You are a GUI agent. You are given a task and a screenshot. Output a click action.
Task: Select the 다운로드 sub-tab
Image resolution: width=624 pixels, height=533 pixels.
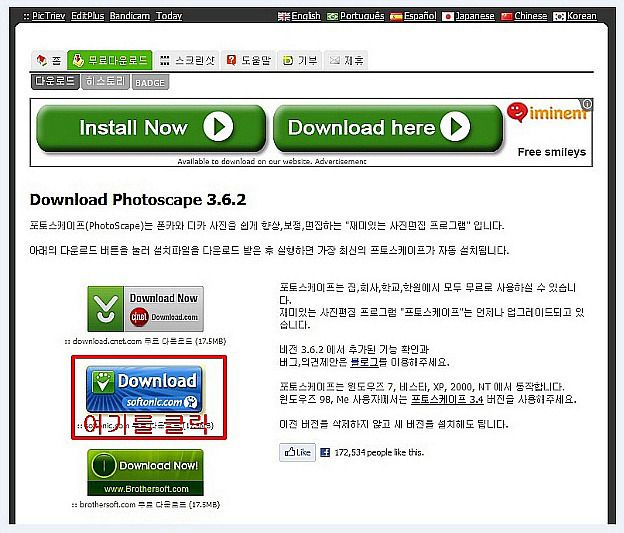click(55, 82)
